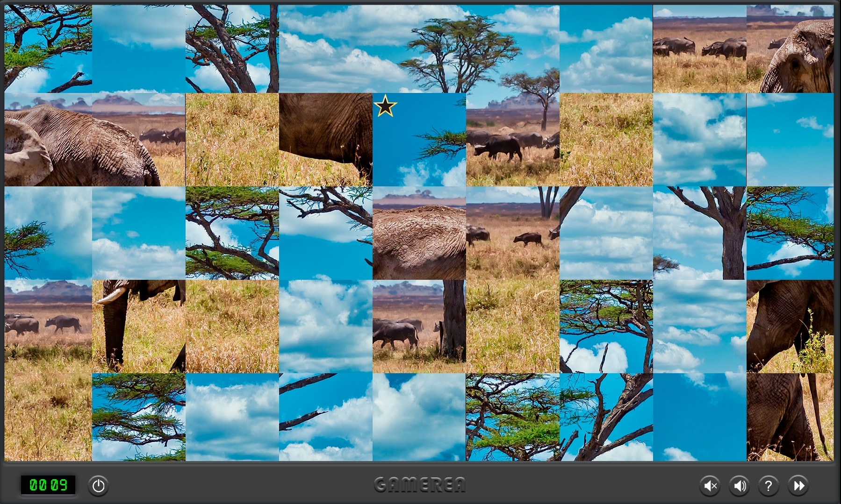This screenshot has height=504, width=841.
Task: Open help with the question mark icon
Action: pos(768,486)
